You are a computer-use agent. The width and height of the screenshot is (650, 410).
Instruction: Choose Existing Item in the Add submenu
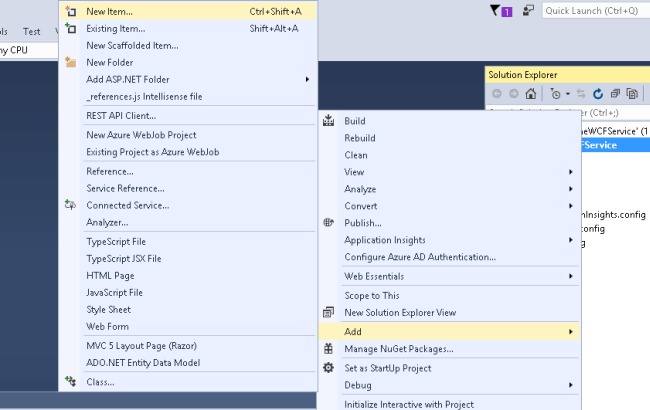pyautogui.click(x=188, y=29)
